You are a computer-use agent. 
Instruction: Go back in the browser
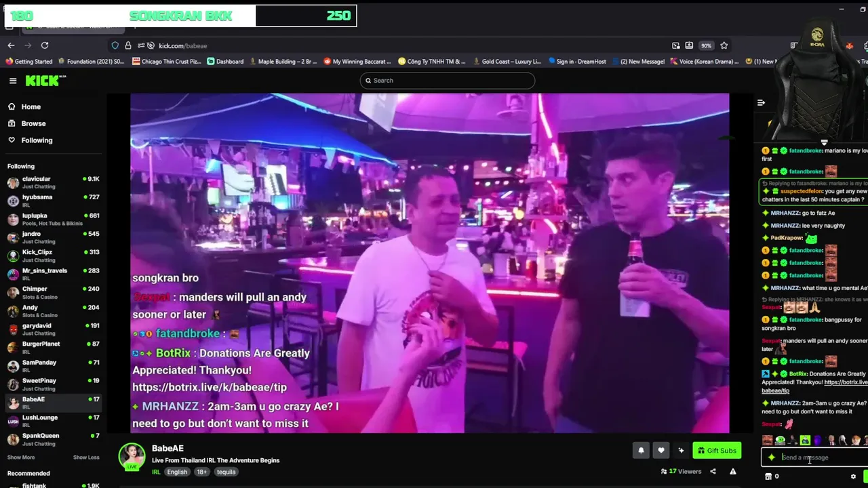pos(11,45)
